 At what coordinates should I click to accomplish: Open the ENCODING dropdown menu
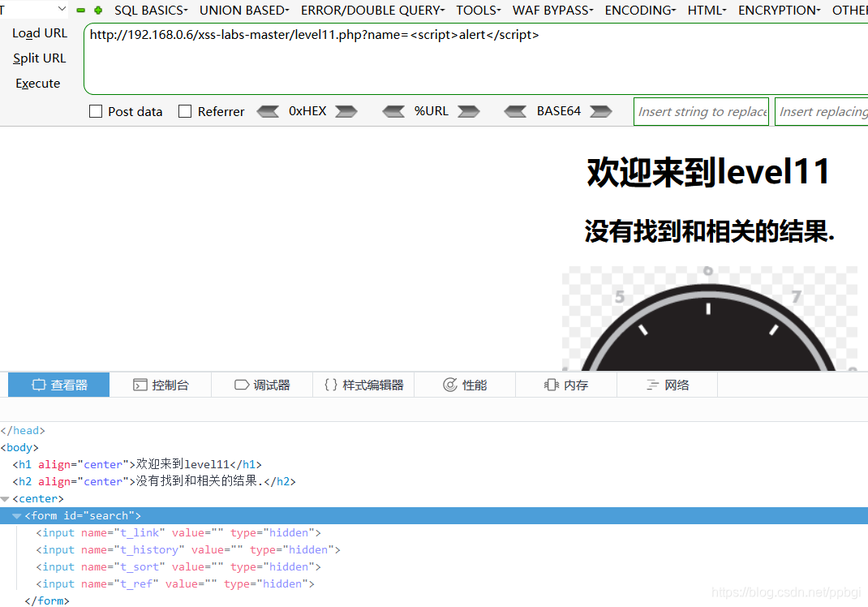click(640, 11)
